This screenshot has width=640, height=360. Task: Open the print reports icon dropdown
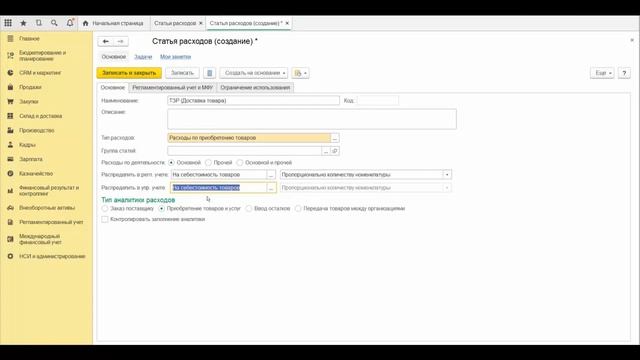coord(300,73)
